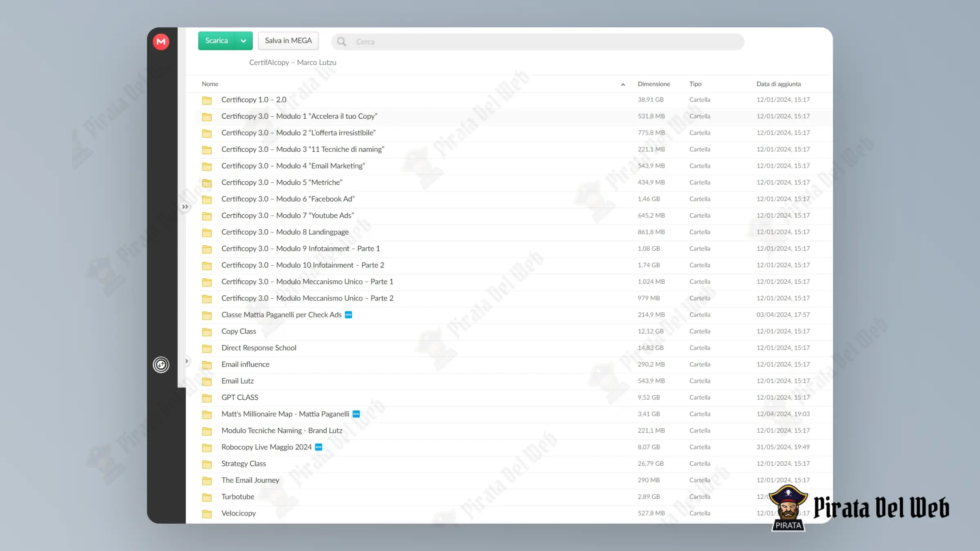Click date 31/05/2024, 19:49
Screen dimensions: 980x551
[x=783, y=447]
